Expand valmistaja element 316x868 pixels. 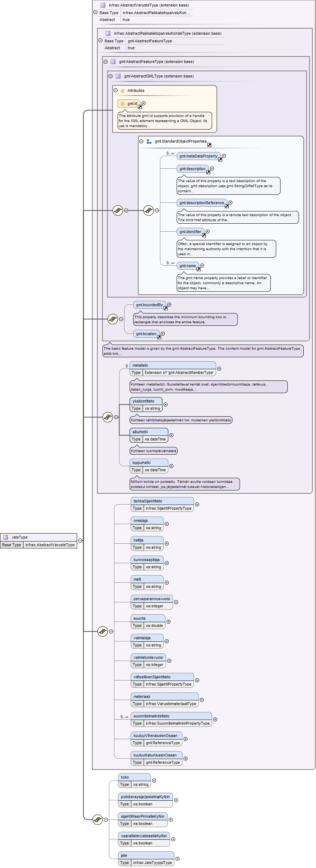(x=167, y=641)
